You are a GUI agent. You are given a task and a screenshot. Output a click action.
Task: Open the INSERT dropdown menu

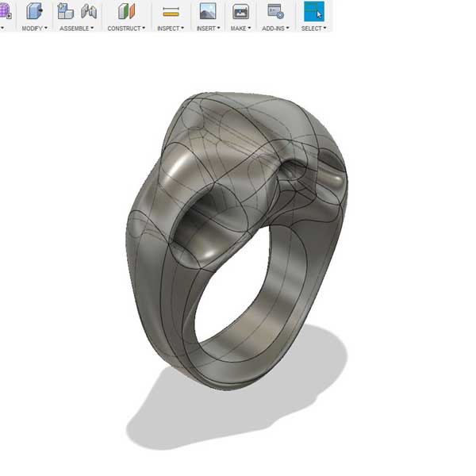click(208, 29)
